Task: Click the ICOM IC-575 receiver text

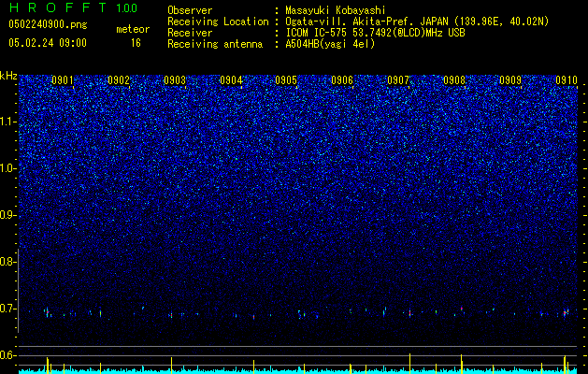Action: (x=375, y=33)
